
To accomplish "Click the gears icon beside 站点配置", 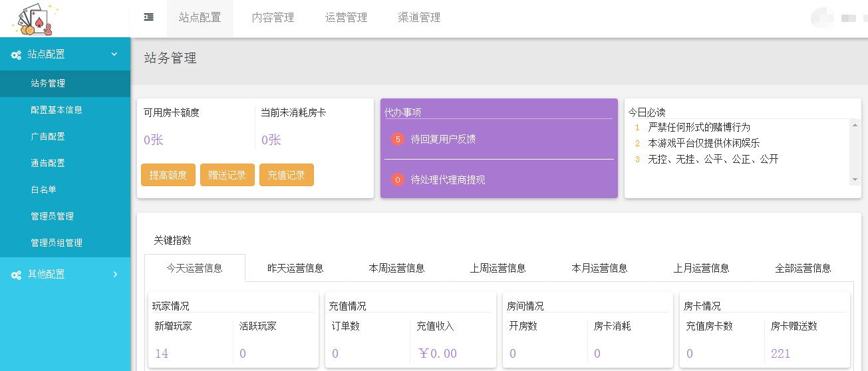I will click(x=16, y=55).
